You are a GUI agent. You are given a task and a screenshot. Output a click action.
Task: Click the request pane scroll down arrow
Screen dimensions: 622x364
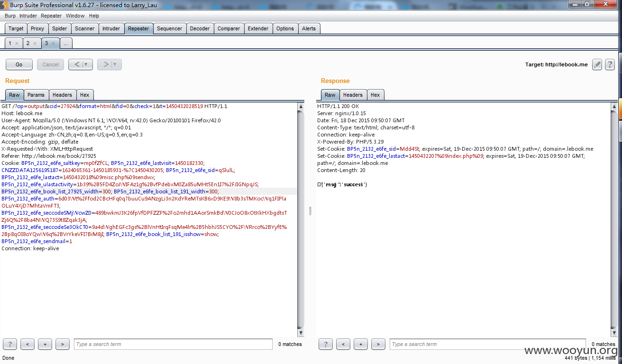tap(301, 332)
